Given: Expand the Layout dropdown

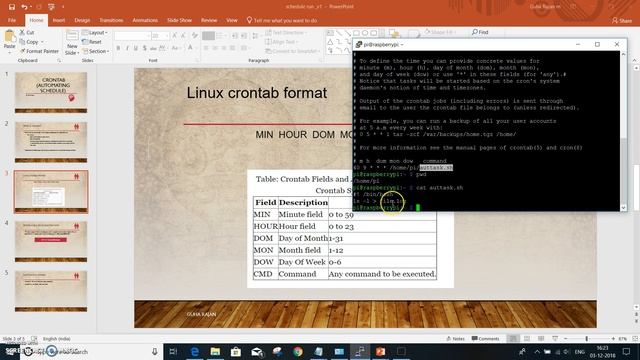Looking at the screenshot, I should (x=95, y=32).
